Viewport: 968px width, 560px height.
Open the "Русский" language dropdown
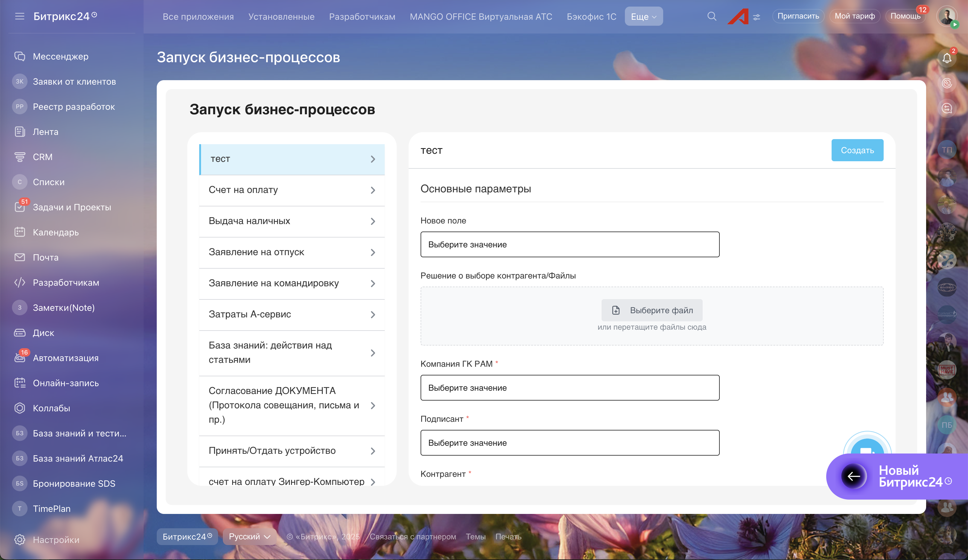[249, 537]
